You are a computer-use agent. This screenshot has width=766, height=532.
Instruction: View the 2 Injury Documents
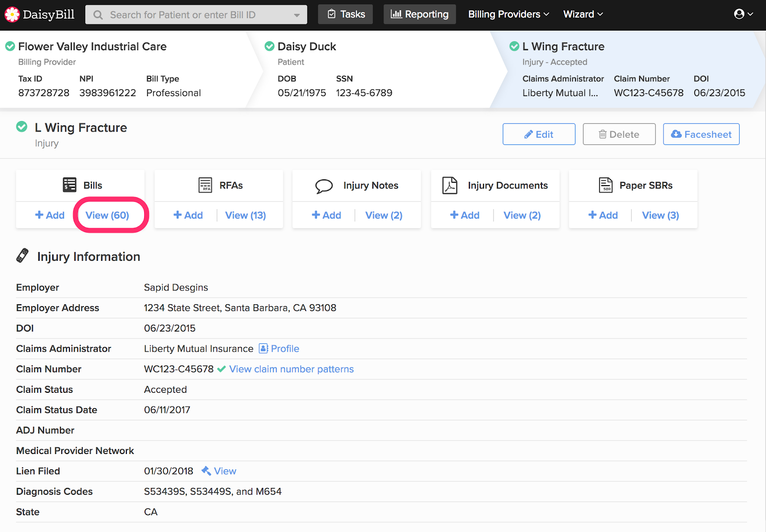pyautogui.click(x=522, y=215)
